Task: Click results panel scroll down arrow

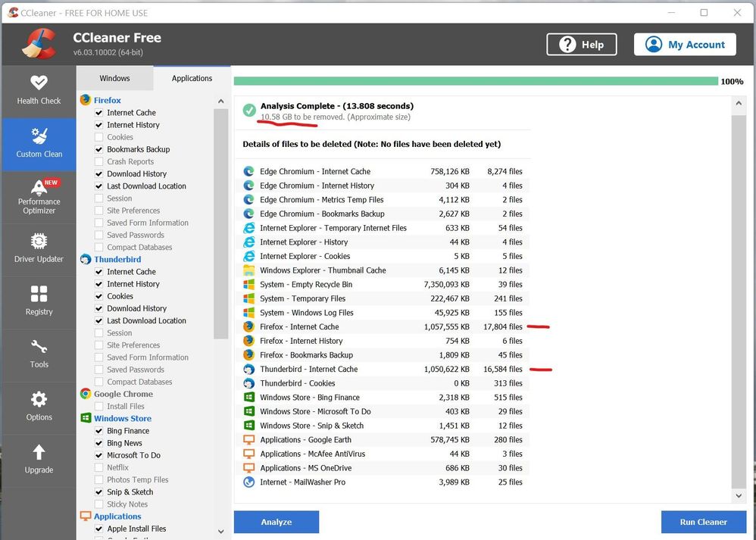Action: 739,495
